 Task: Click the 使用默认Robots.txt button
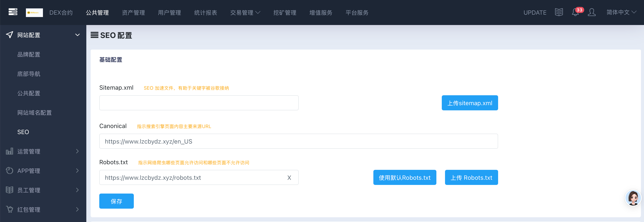405,177
